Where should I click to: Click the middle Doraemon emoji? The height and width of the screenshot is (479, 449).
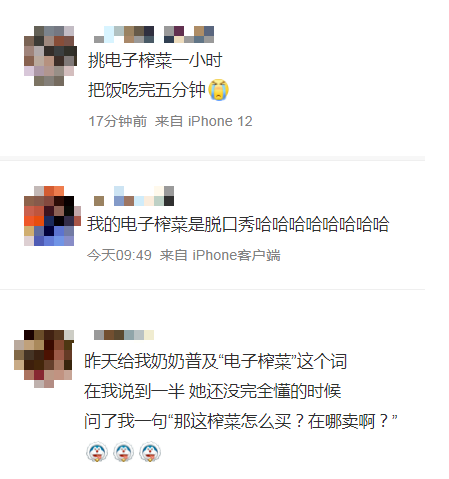pos(123,452)
